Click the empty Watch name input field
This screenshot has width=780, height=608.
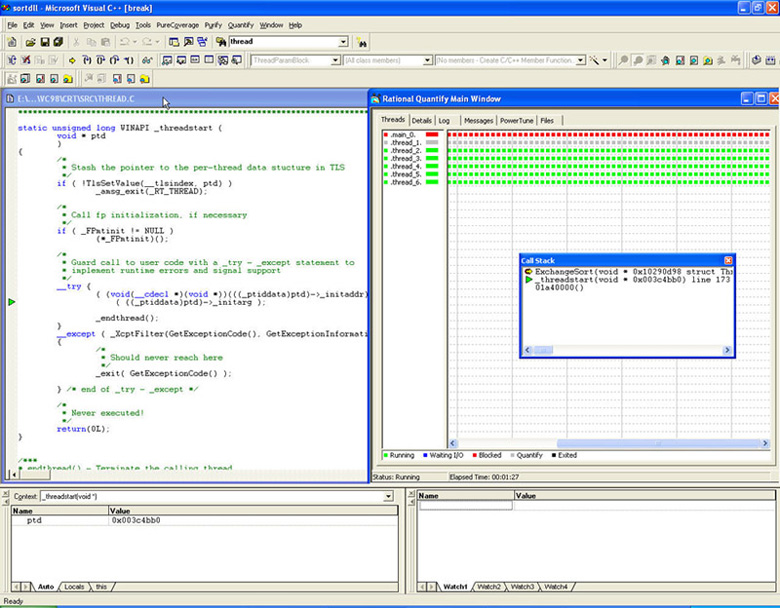click(465, 506)
